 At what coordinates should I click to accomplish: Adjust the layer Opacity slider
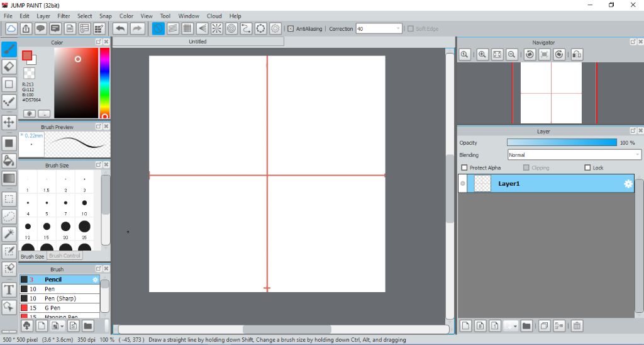click(x=562, y=143)
